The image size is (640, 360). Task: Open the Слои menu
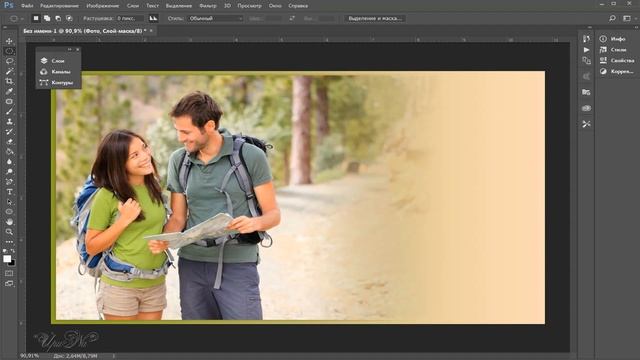click(133, 6)
